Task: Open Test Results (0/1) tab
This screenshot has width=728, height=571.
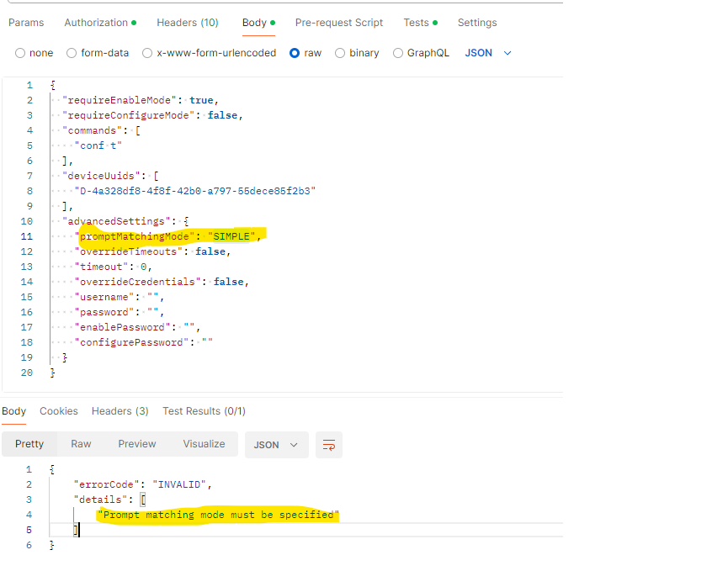Action: (204, 411)
